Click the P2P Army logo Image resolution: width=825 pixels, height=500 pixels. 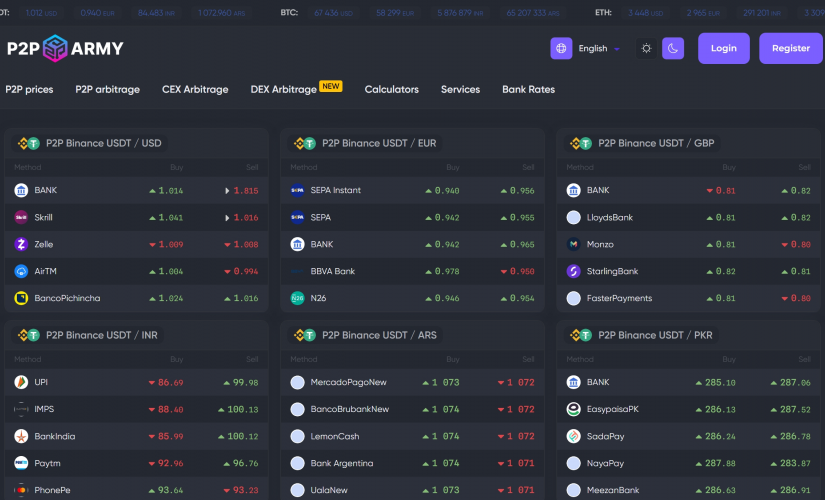[x=65, y=48]
